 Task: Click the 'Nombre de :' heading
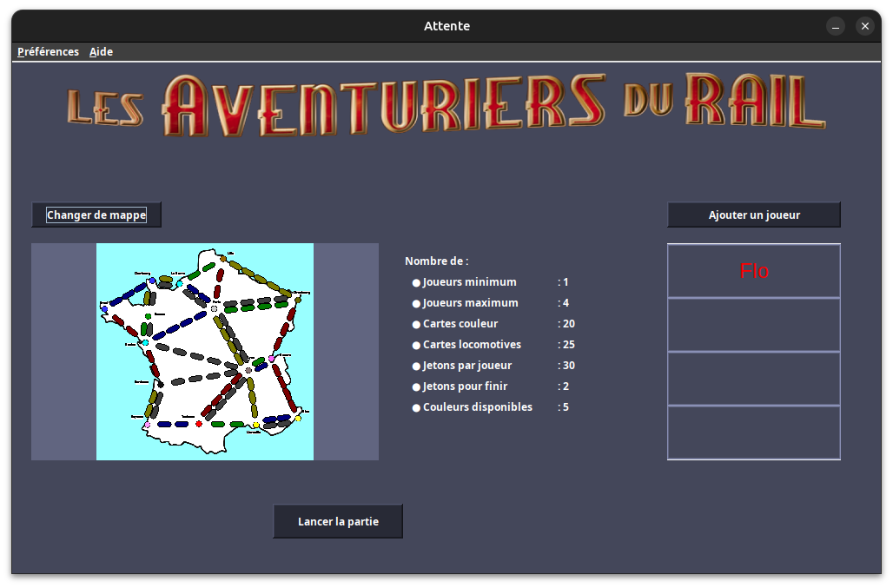tap(437, 261)
